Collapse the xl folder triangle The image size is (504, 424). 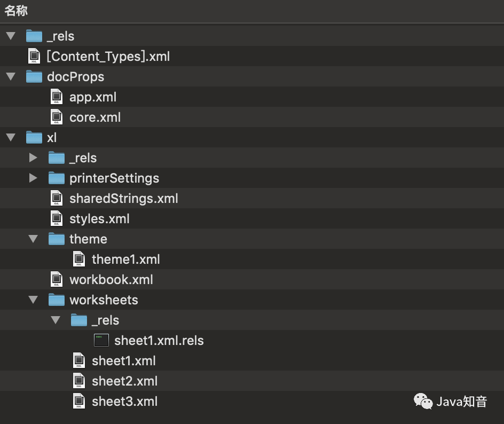pos(11,138)
